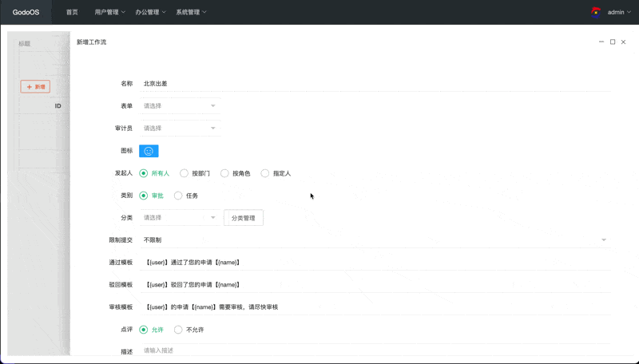Image resolution: width=639 pixels, height=364 pixels.
Task: Open the 分类 select dropdown
Action: click(180, 217)
